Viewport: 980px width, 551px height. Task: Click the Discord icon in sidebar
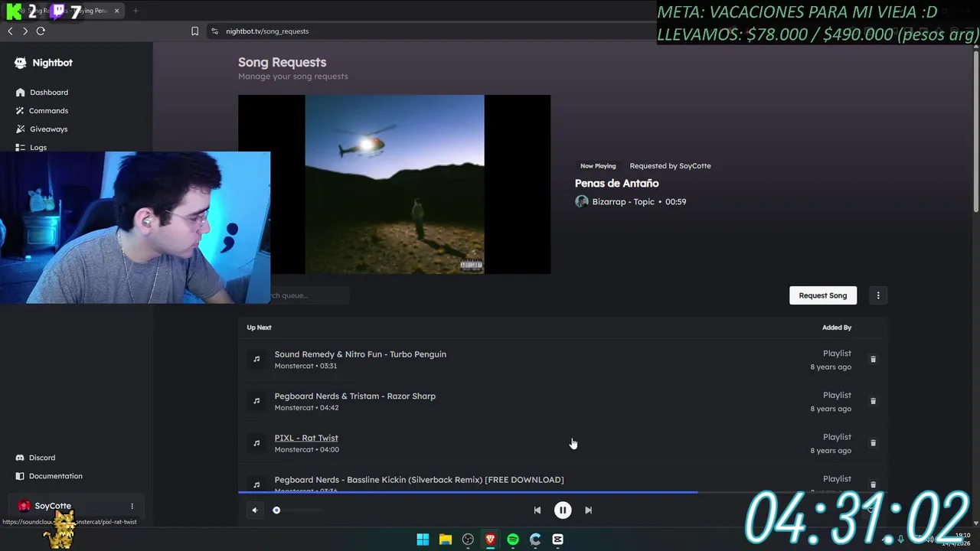(21, 458)
